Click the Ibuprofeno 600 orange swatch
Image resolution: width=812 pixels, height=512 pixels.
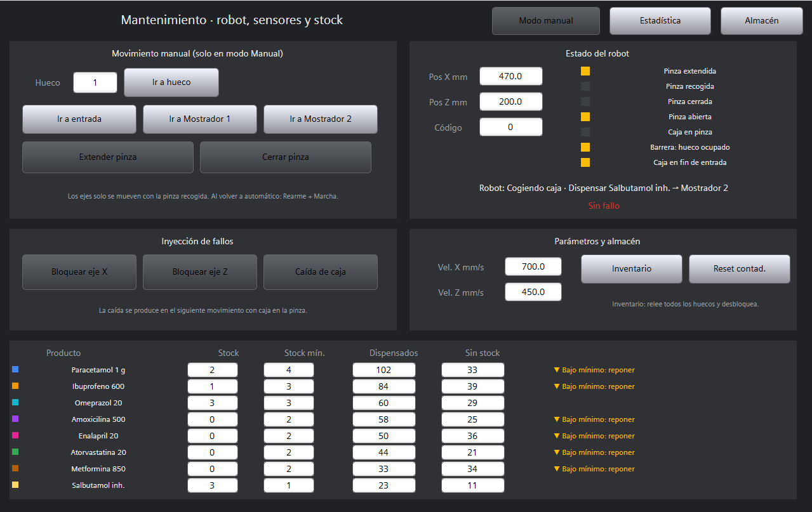[15, 386]
